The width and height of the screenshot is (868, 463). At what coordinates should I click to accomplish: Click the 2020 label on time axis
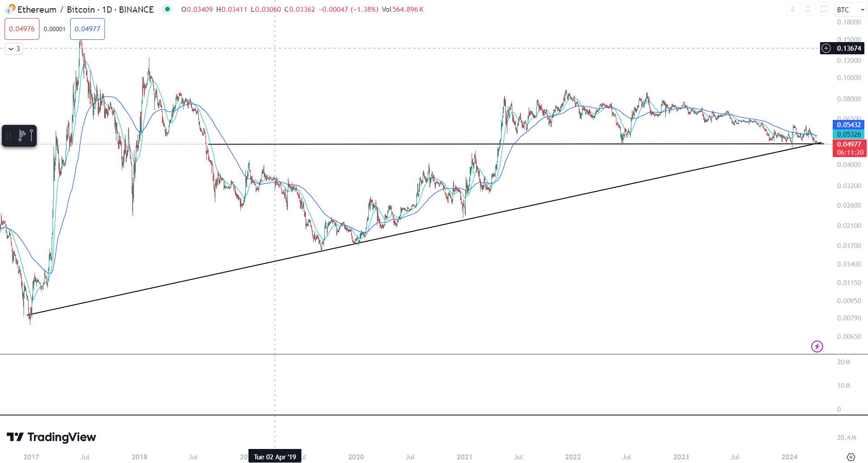(x=356, y=457)
